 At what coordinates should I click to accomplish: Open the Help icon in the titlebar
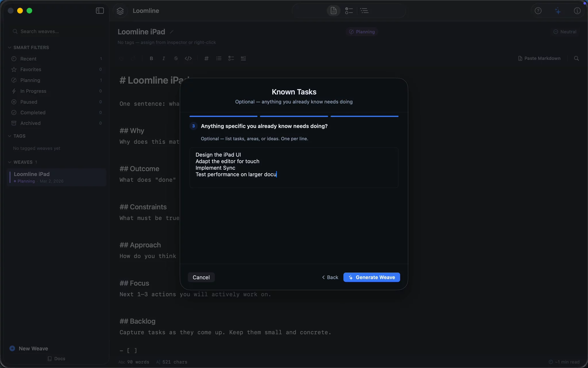[x=537, y=11]
